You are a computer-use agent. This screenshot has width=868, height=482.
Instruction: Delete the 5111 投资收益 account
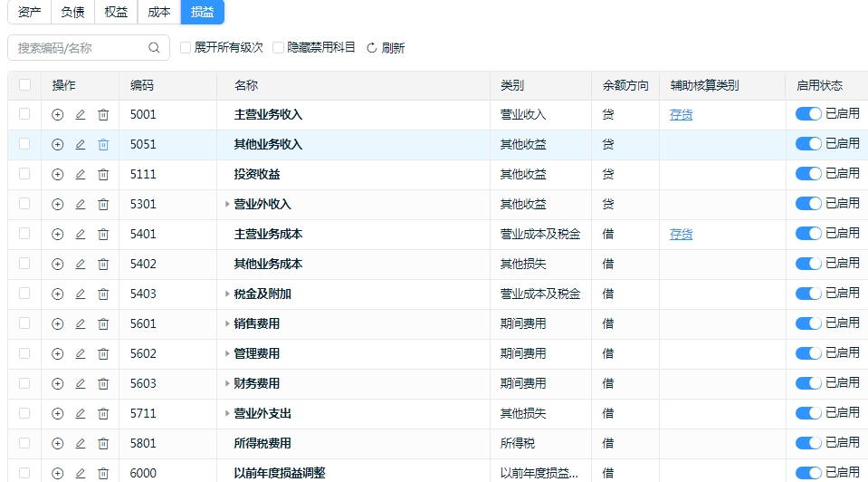click(103, 175)
